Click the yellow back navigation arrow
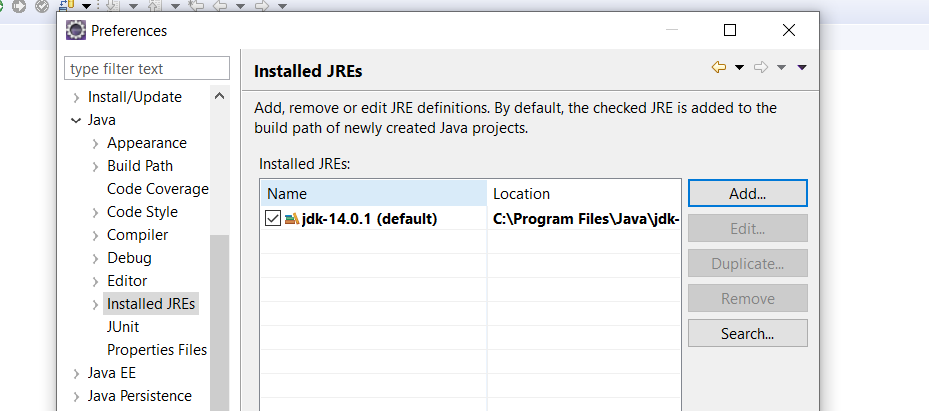Image resolution: width=929 pixels, height=411 pixels. point(719,68)
